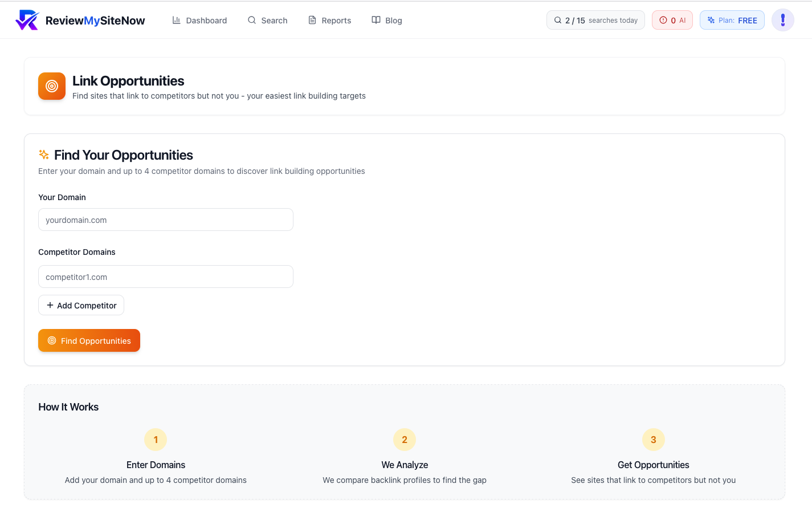The width and height of the screenshot is (812, 512).
Task: Click the alert icon inside the red AI badge
Action: pyautogui.click(x=663, y=19)
